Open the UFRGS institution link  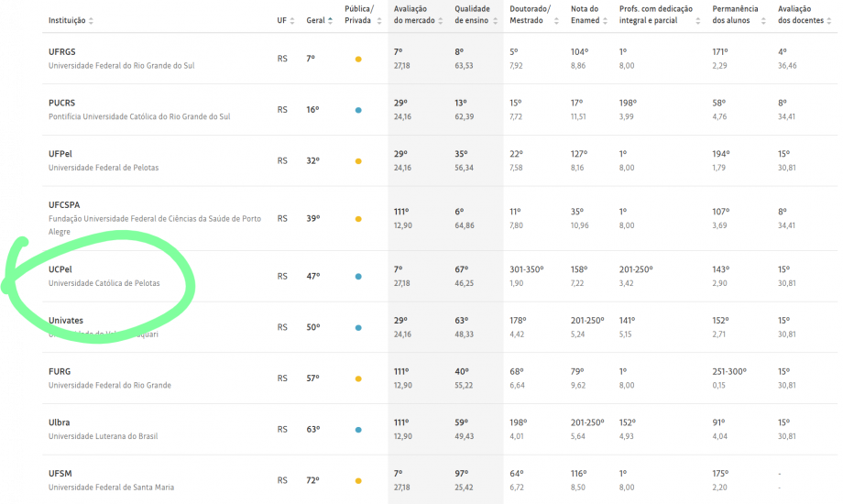click(x=61, y=52)
